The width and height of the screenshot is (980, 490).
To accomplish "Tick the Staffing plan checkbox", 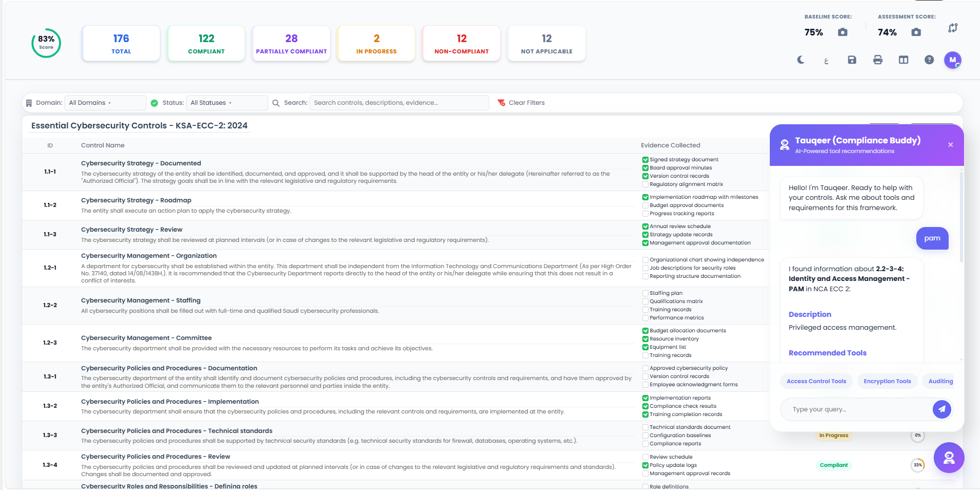I will pyautogui.click(x=645, y=293).
